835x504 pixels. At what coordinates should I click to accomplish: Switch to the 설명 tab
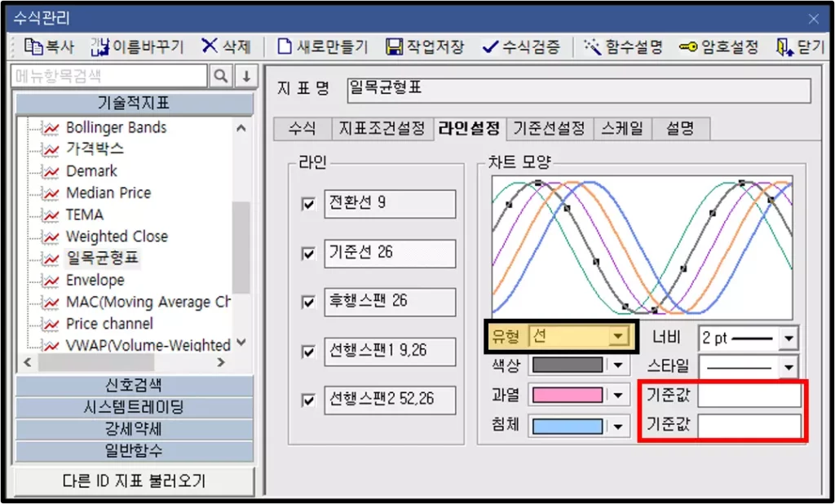coord(681,129)
